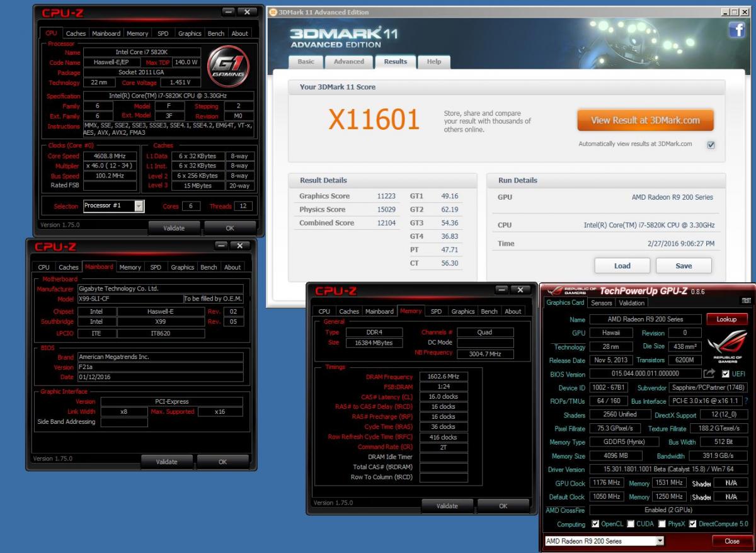The width and height of the screenshot is (756, 553).
Task: Open the AMD Radeon R9 200 Series GPU dropdown
Action: pos(660,541)
